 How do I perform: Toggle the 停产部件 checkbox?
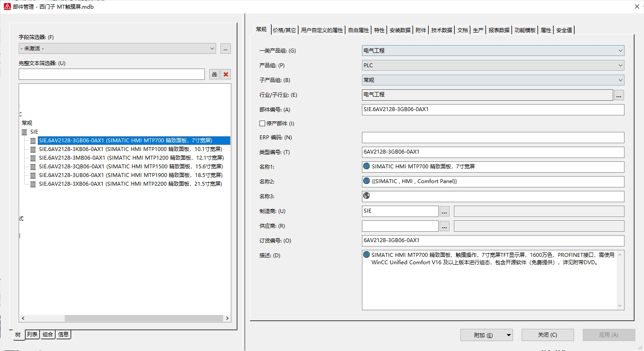point(262,124)
